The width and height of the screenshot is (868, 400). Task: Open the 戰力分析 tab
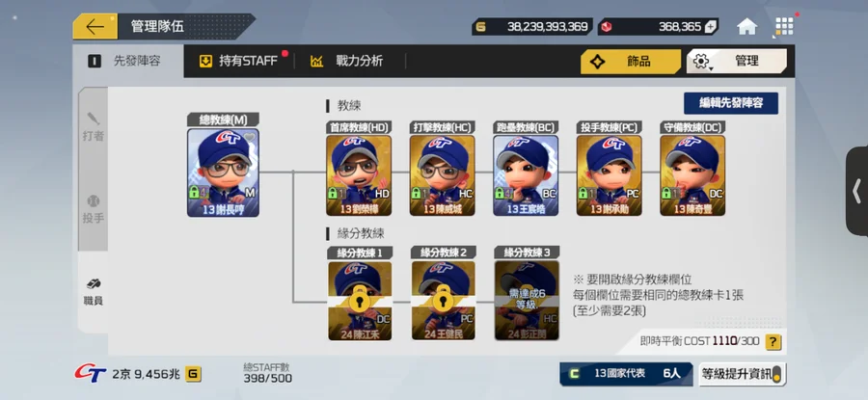coord(347,61)
